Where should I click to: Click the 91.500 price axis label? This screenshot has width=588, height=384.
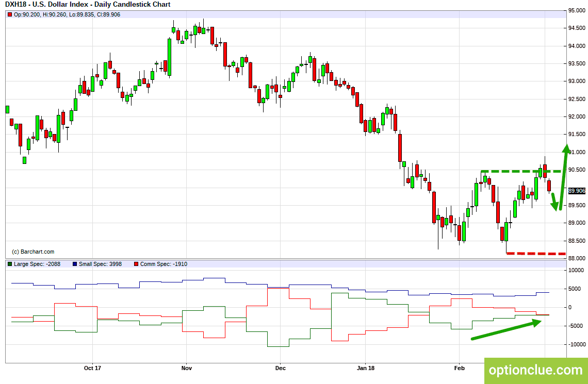click(x=577, y=135)
